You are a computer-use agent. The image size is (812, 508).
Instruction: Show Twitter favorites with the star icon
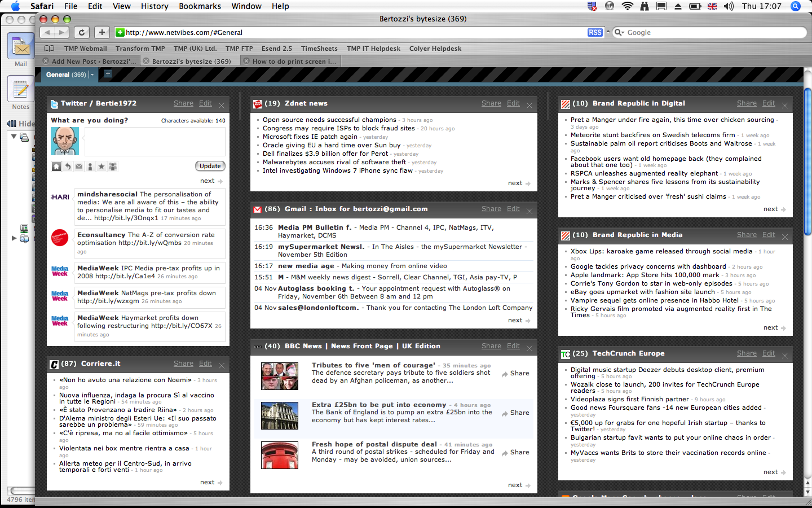(x=101, y=167)
